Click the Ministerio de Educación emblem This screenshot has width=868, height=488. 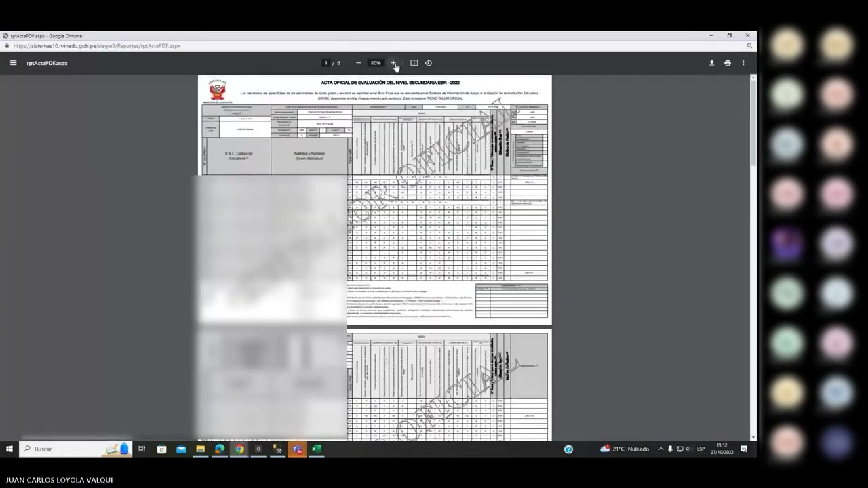coord(217,90)
